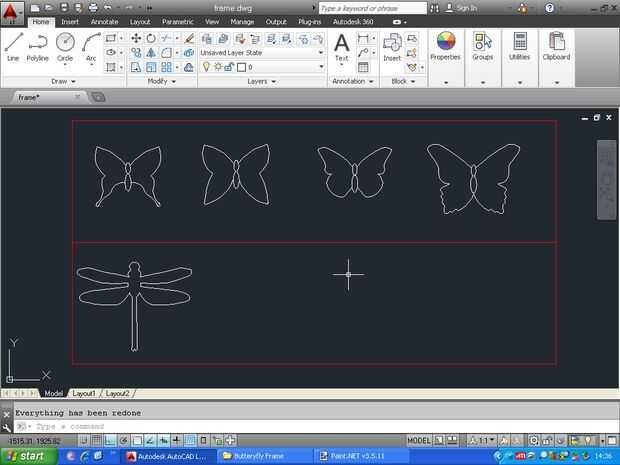
Task: Select the Copy tool in Modify
Action: coord(136,53)
